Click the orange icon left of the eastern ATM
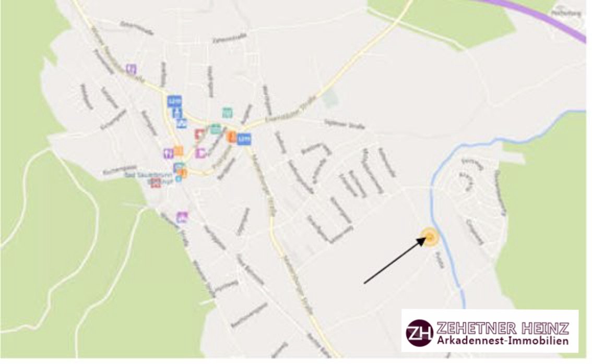This screenshot has height=364, width=592. [232, 137]
